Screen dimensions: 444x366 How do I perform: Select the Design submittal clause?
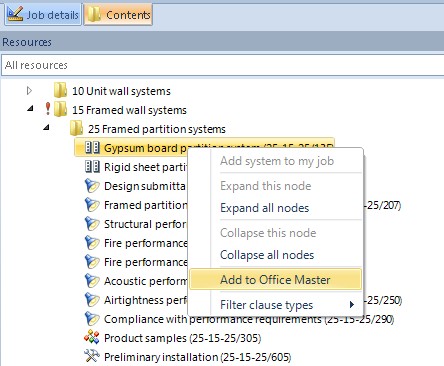145,186
